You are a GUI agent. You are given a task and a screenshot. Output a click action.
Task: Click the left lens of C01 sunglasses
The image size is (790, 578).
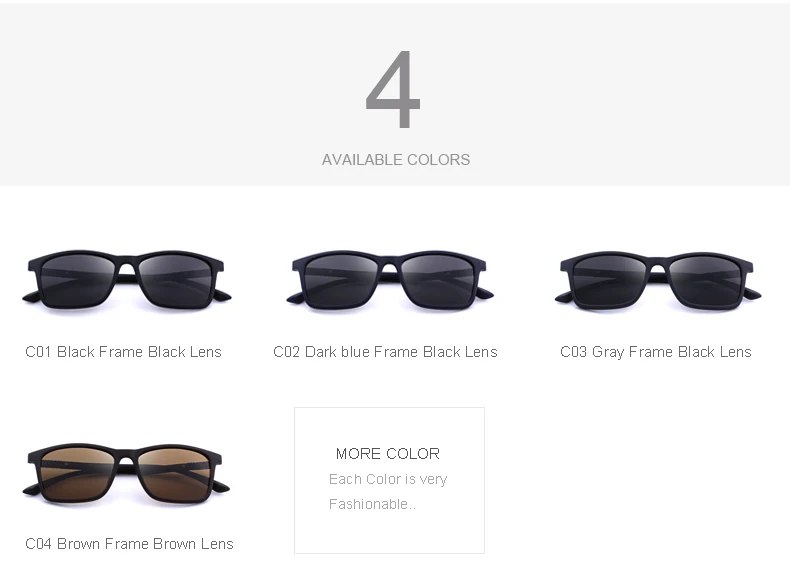[x=79, y=281]
